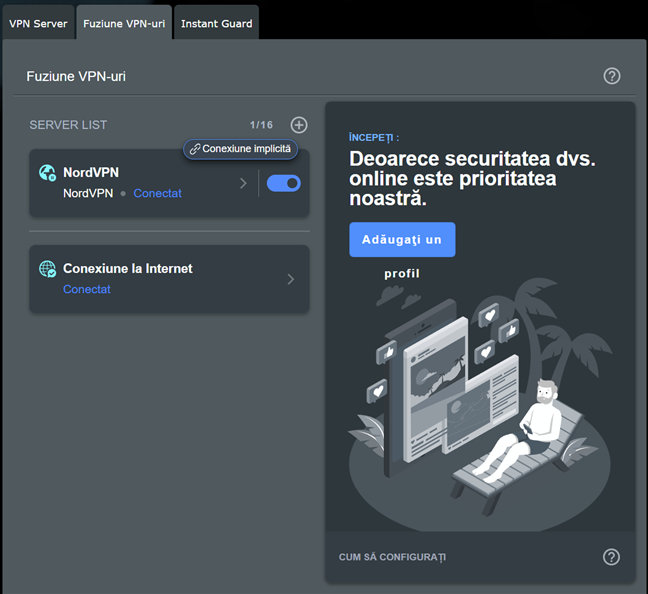The height and width of the screenshot is (594, 648).
Task: Open help icon next to CUM SĂ CONFIGURAȚI
Action: [x=611, y=557]
